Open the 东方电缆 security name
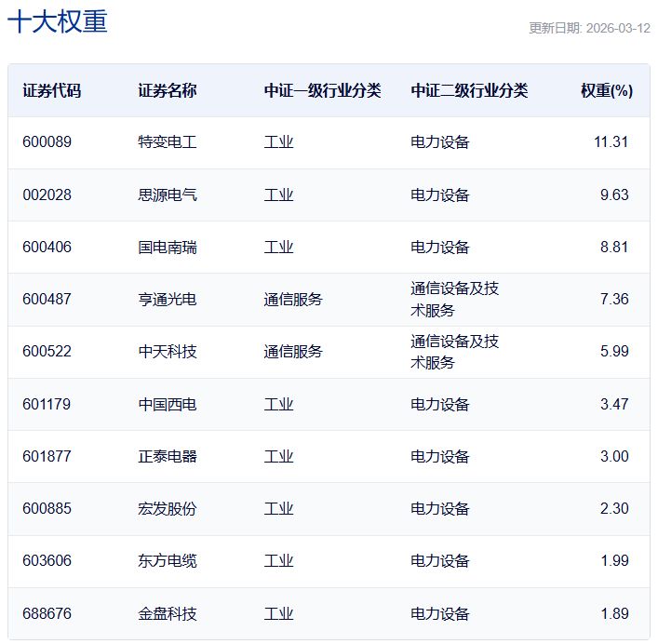The image size is (658, 644). tap(168, 561)
